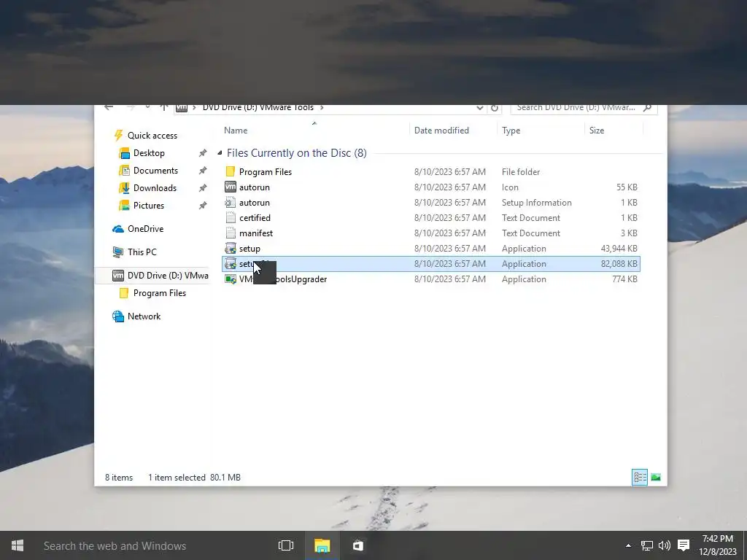This screenshot has width=747, height=560.
Task: Click the 55 KB size value
Action: tap(627, 187)
